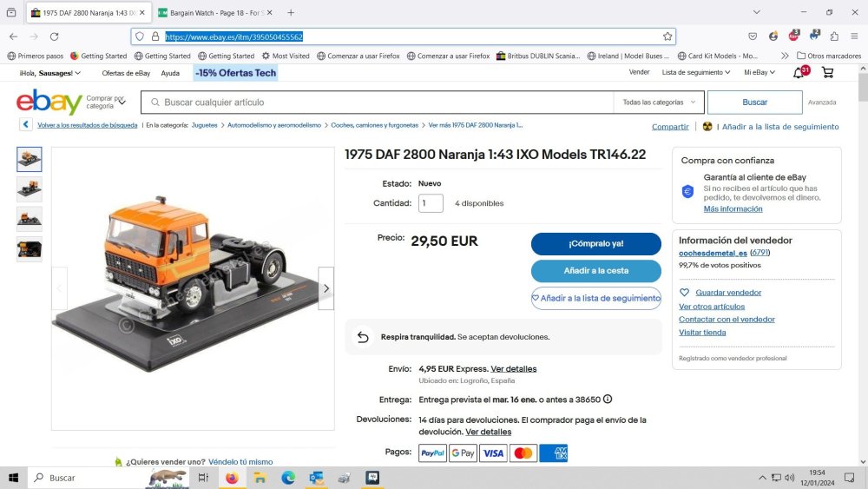Viewport: 868px width, 489px height.
Task: Open the notification center icon in the tray
Action: 849,478
